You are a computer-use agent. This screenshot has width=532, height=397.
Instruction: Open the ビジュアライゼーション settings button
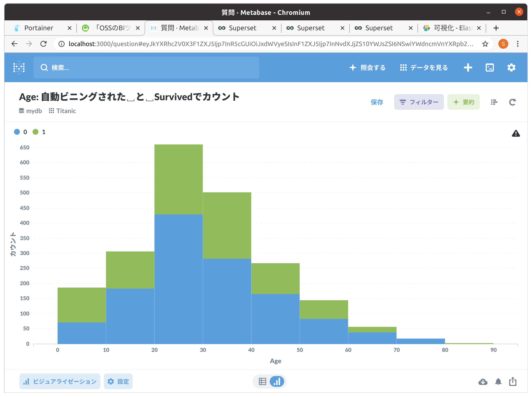(60, 381)
